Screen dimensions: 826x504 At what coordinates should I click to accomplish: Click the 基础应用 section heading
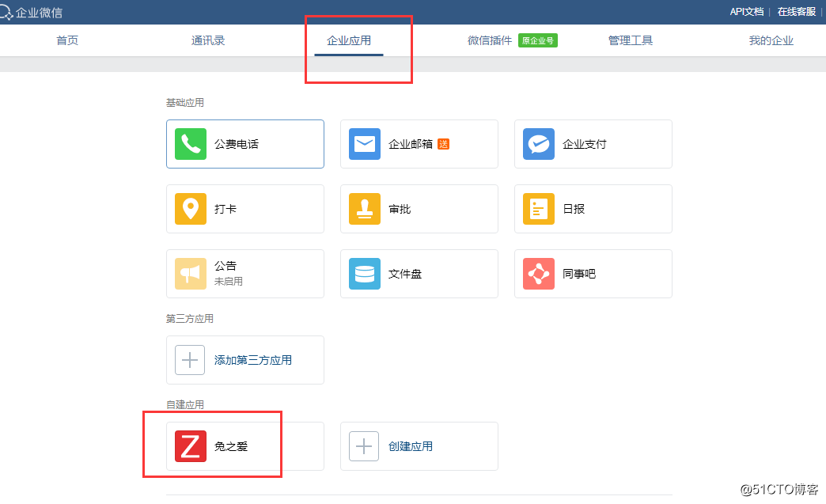point(185,103)
